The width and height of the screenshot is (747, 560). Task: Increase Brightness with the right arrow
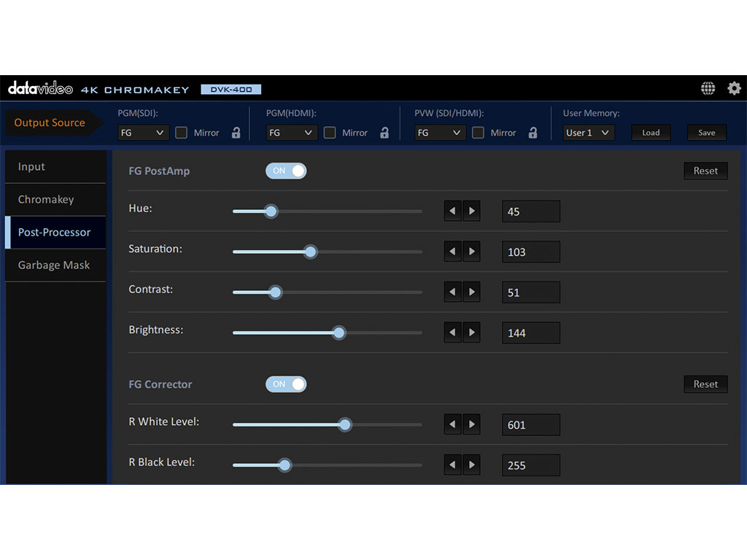click(471, 332)
